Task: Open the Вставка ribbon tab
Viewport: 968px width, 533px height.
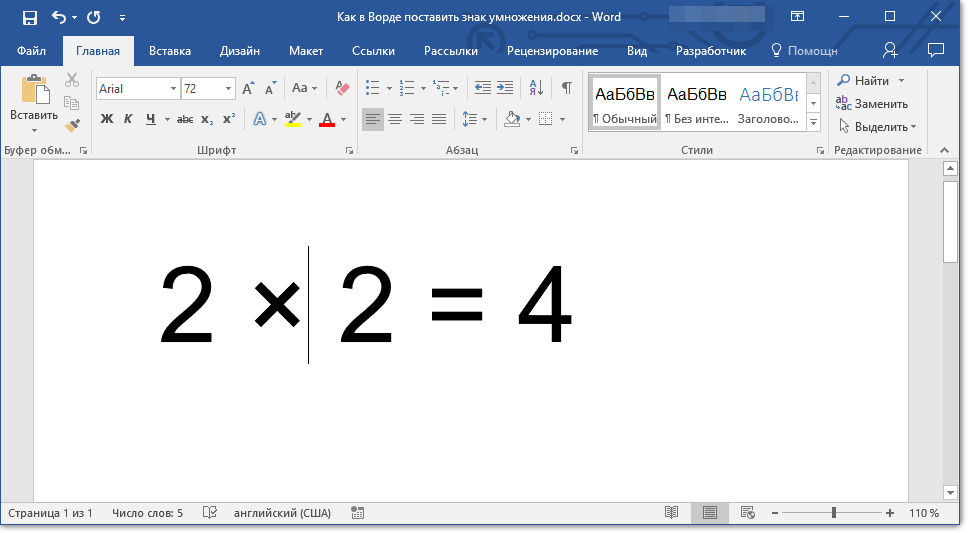Action: click(x=170, y=51)
